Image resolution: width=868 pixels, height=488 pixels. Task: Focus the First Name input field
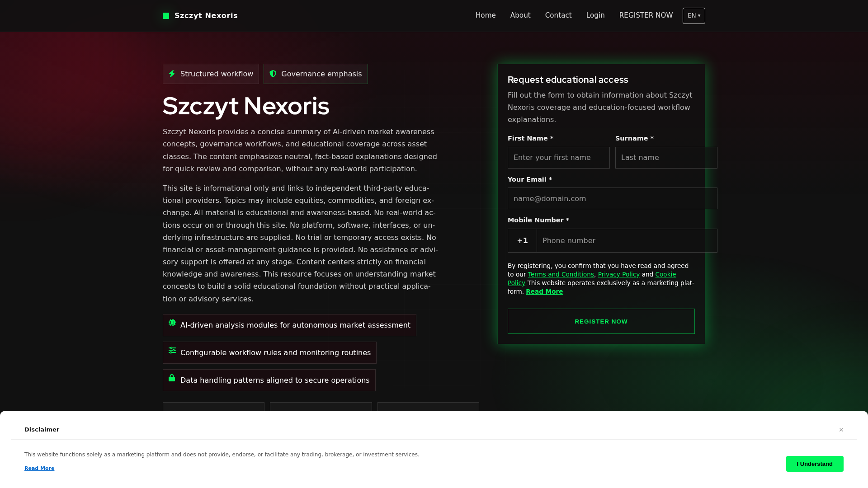coord(558,158)
